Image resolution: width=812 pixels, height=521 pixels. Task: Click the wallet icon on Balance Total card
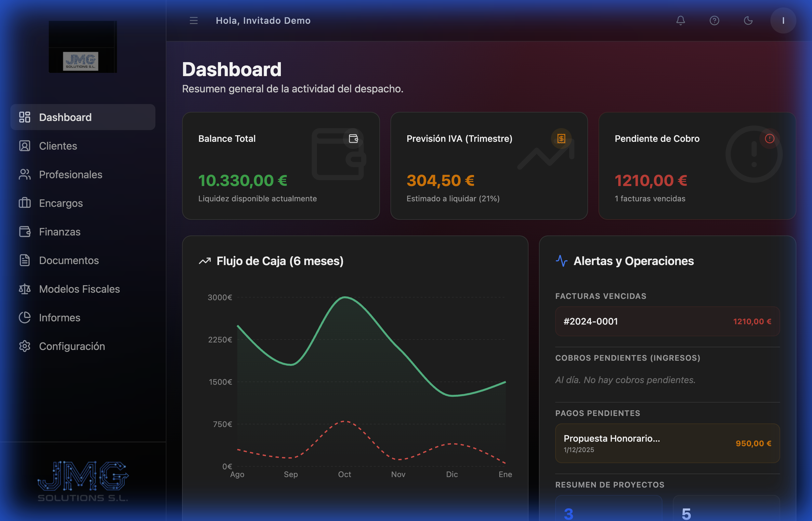coord(353,138)
